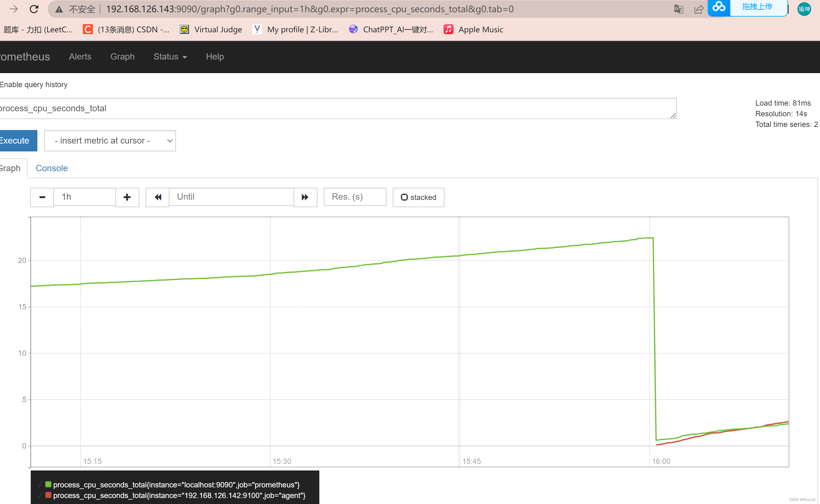Rewind the end time with double-left arrows

point(157,197)
